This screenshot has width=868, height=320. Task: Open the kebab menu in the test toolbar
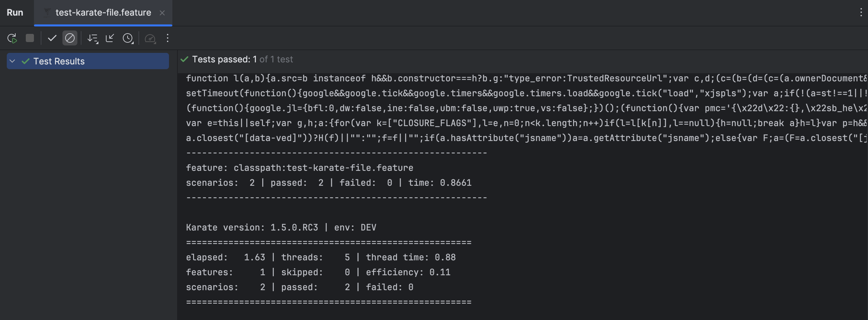(x=168, y=38)
